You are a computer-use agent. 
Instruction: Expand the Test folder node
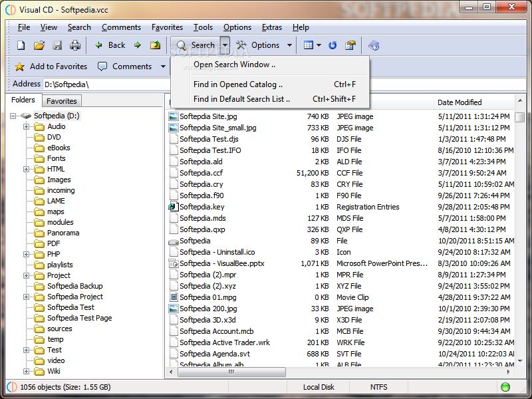(26, 350)
